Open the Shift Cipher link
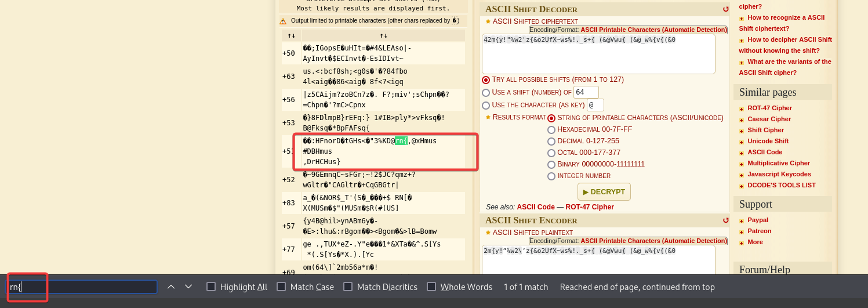Viewport: 868px width, 308px height. [x=765, y=130]
